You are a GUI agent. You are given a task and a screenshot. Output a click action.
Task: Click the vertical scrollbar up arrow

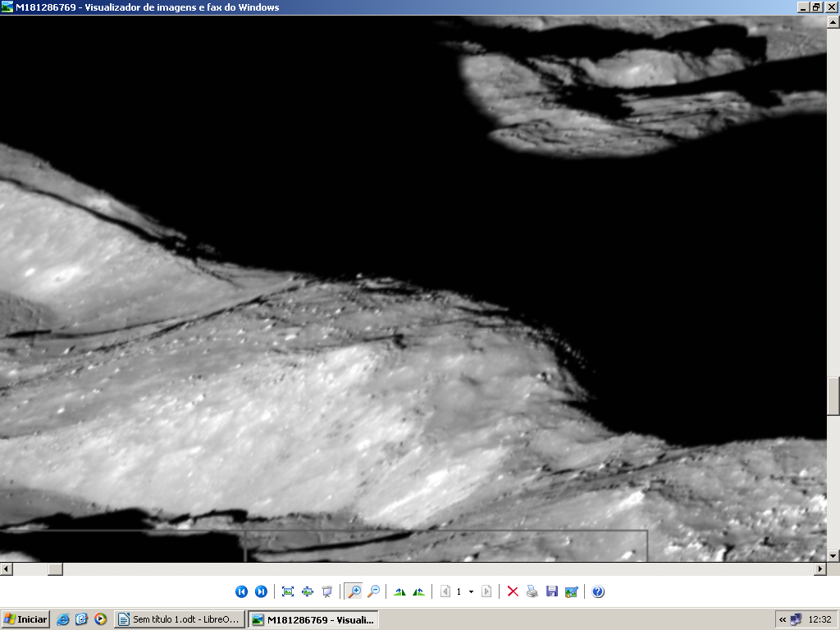[x=833, y=22]
